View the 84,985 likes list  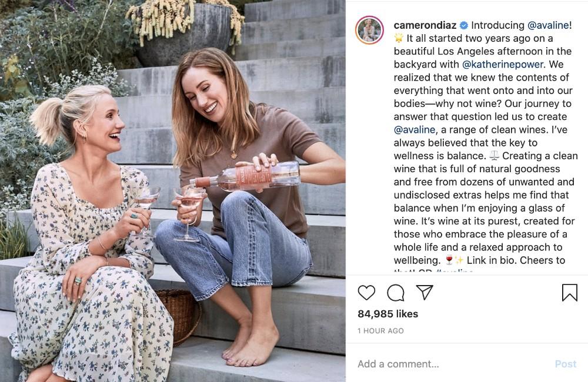pyautogui.click(x=388, y=314)
